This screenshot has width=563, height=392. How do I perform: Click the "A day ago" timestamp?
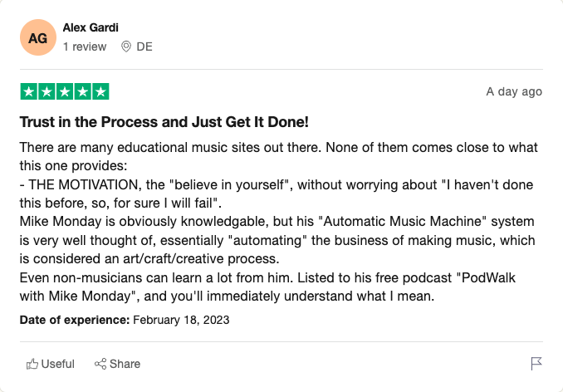514,91
